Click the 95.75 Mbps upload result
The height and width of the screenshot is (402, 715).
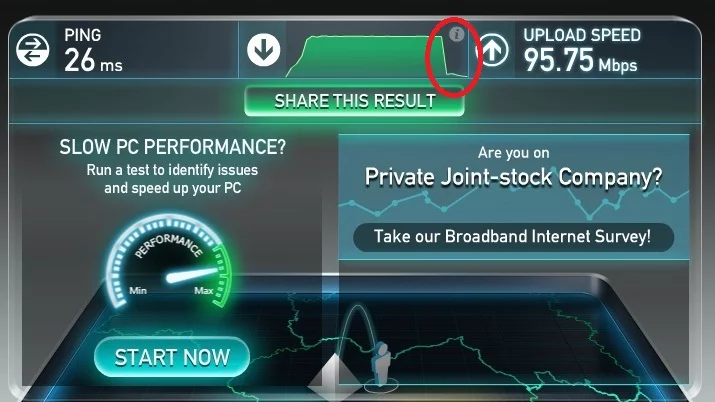pyautogui.click(x=580, y=61)
